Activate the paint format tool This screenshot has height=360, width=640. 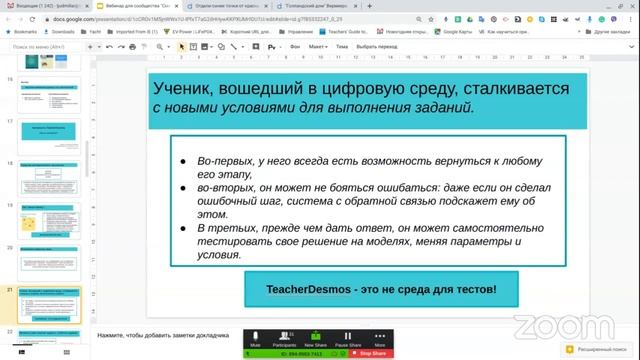[x=144, y=47]
